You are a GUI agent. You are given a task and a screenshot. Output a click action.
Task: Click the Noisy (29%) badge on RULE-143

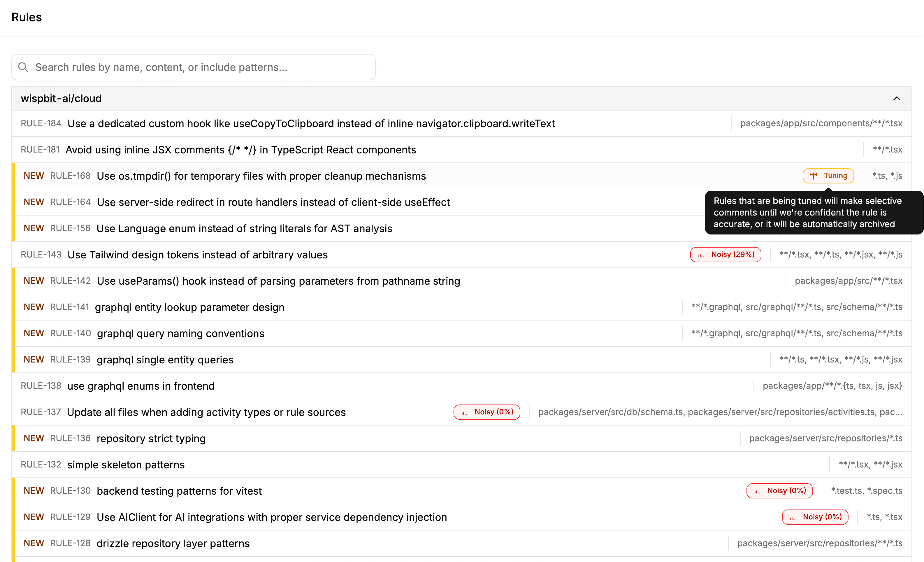[x=725, y=255]
